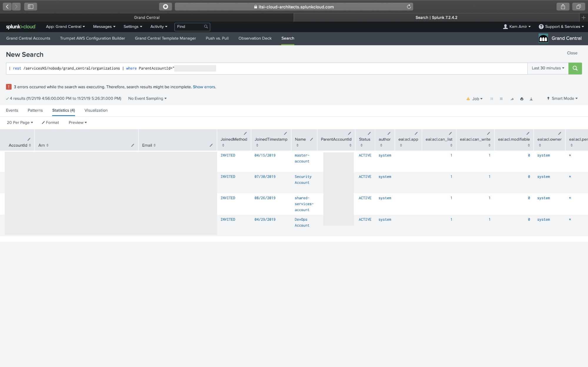Open the App: Grand Central dropdown
Viewport: 588px width, 367px height.
(65, 26)
